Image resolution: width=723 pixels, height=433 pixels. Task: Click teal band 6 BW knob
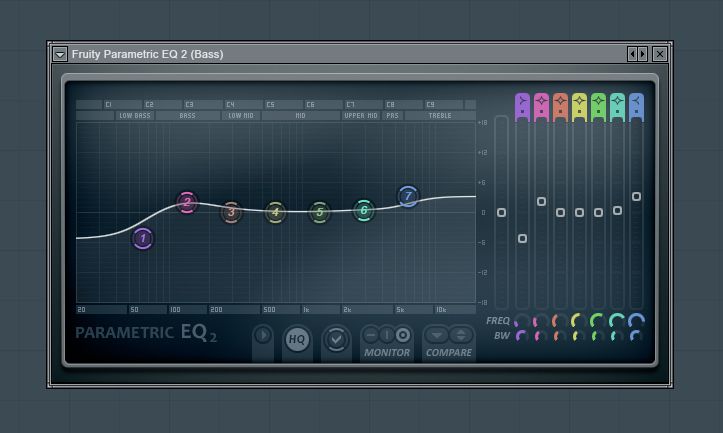point(616,336)
